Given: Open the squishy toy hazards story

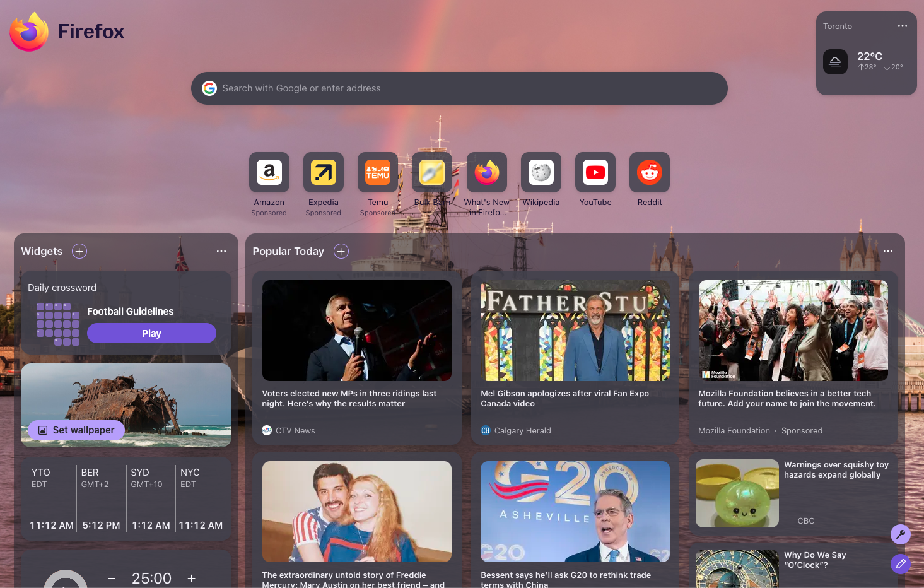Looking at the screenshot, I should tap(793, 493).
